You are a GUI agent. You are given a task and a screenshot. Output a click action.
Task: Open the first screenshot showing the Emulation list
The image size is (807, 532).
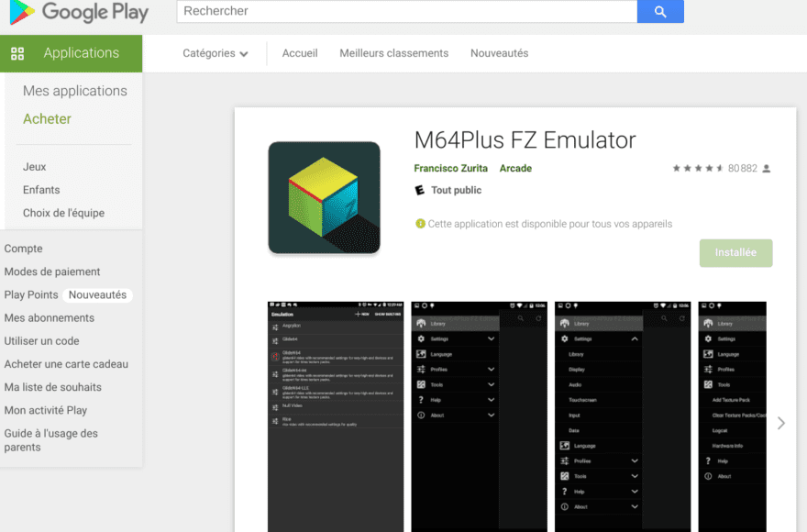(x=336, y=416)
